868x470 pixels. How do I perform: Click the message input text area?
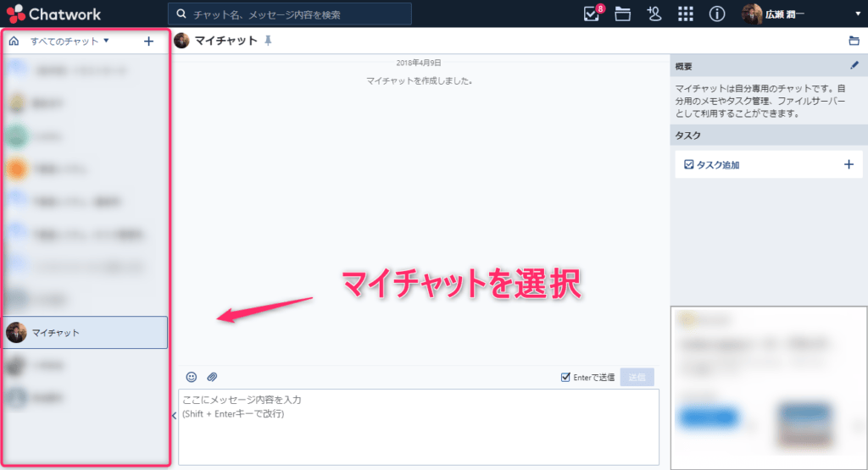click(419, 427)
